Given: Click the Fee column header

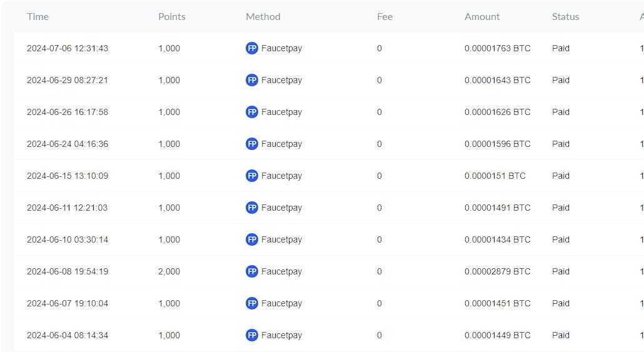Looking at the screenshot, I should coord(385,17).
